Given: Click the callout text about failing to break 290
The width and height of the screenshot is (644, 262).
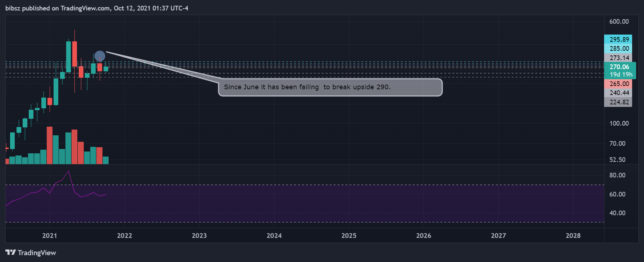Looking at the screenshot, I should click(307, 87).
